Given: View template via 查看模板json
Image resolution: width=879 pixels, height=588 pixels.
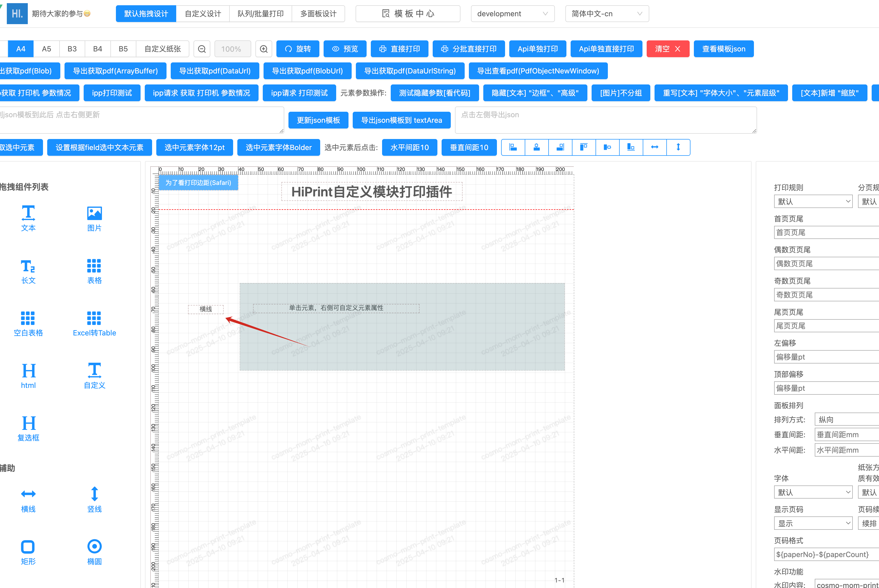Looking at the screenshot, I should coord(723,49).
